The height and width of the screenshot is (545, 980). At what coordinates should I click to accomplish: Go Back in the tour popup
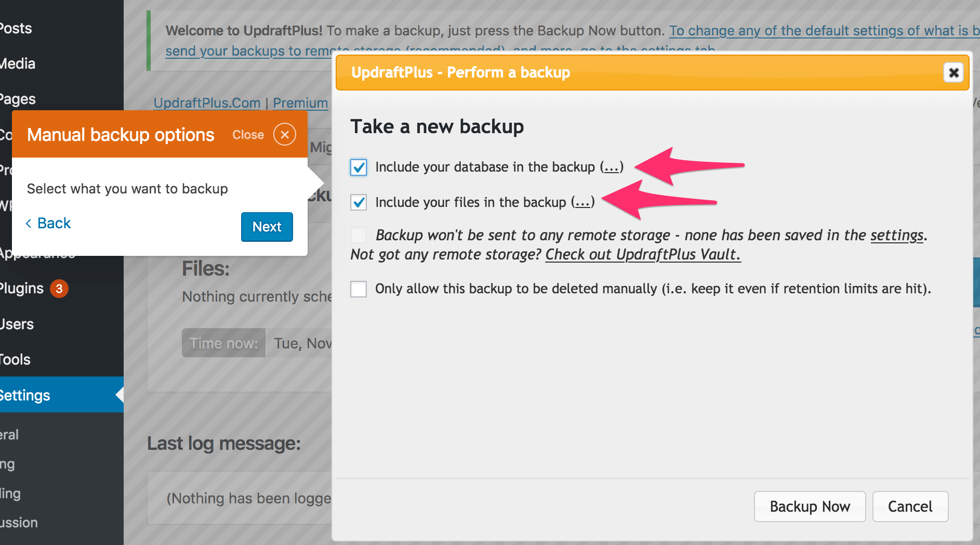48,223
